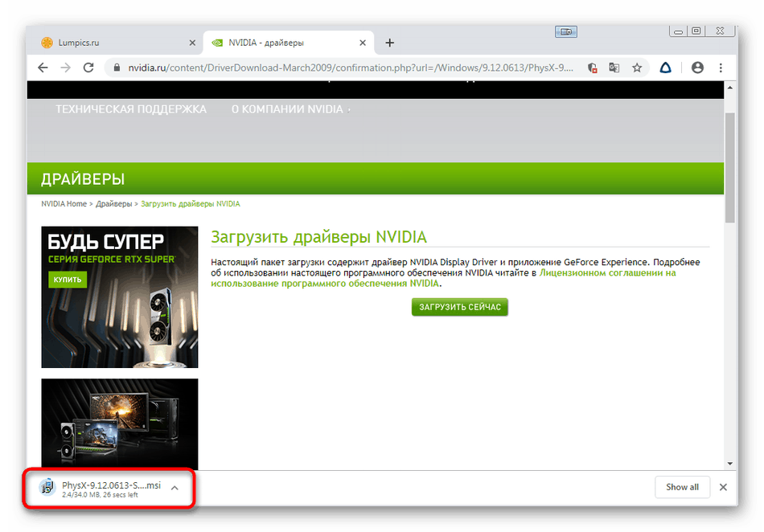Click the keyboard icon in title bar

tap(565, 31)
